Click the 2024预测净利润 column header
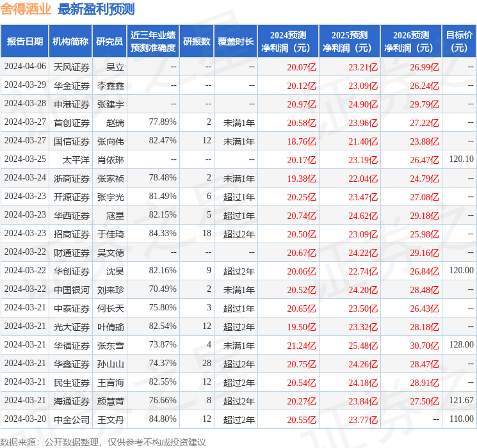477x448 pixels. point(288,42)
